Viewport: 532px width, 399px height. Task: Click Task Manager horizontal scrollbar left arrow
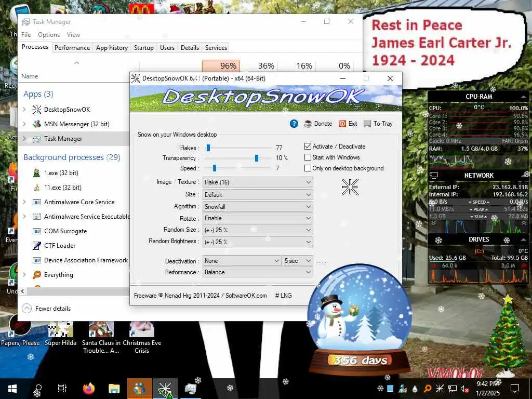[23, 291]
